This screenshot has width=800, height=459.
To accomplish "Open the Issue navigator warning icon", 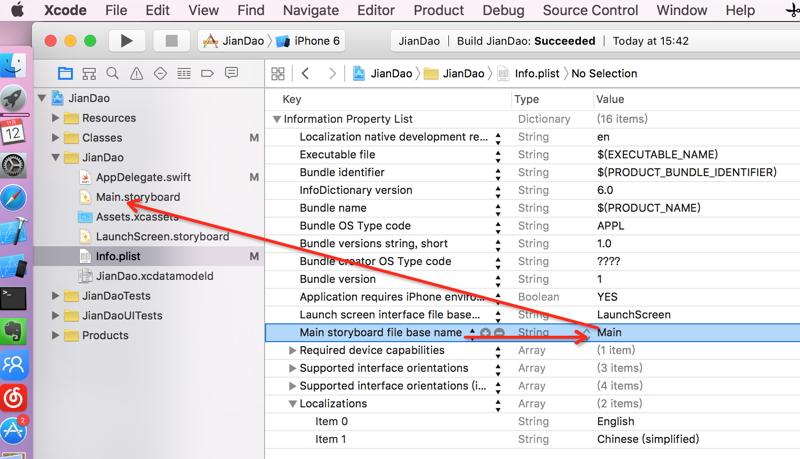I will [136, 73].
